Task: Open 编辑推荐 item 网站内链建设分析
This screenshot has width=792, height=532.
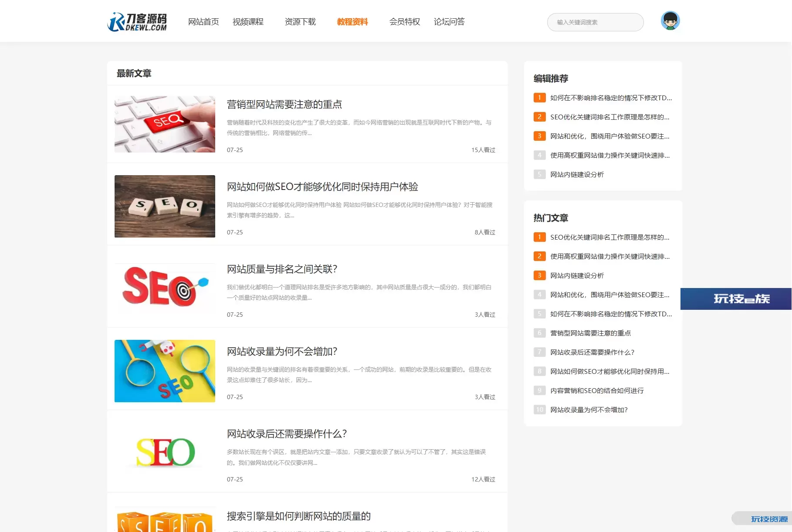Action: pos(577,174)
